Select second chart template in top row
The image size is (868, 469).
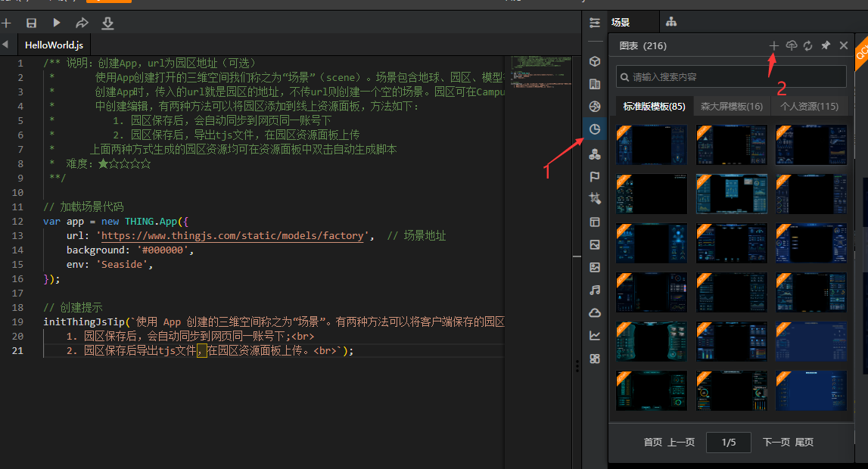pyautogui.click(x=731, y=144)
